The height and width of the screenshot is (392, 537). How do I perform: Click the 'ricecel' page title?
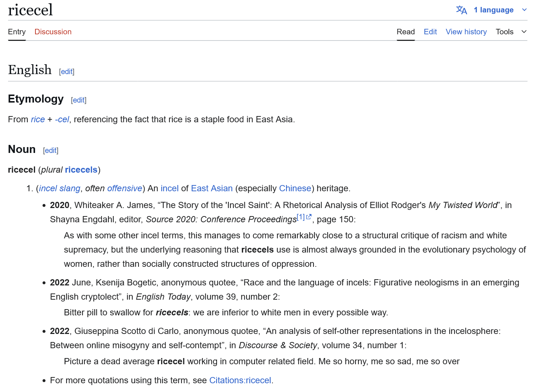(30, 9)
